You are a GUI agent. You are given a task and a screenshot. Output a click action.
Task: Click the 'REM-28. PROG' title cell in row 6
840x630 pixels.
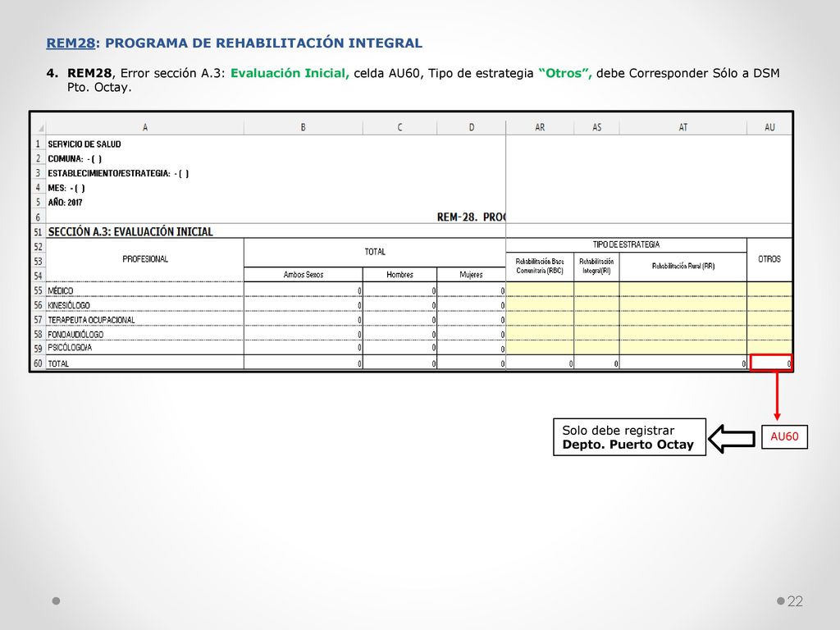coord(471,217)
